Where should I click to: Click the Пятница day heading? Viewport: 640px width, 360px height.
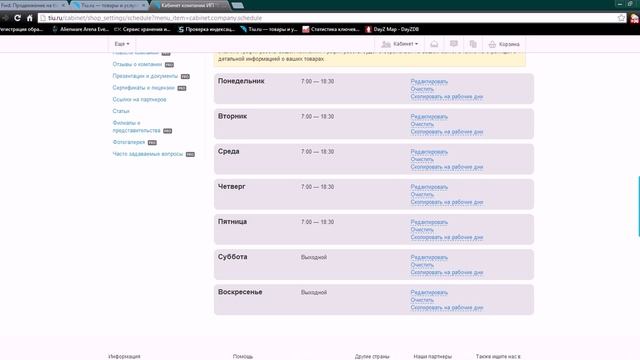pos(232,222)
